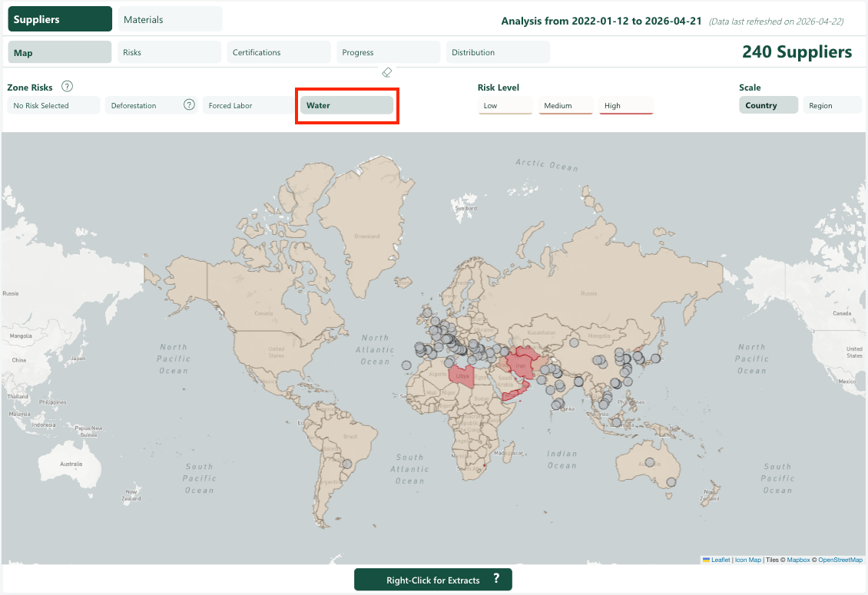The image size is (868, 595).
Task: Select the Forced Labor zone risk
Action: [x=249, y=105]
